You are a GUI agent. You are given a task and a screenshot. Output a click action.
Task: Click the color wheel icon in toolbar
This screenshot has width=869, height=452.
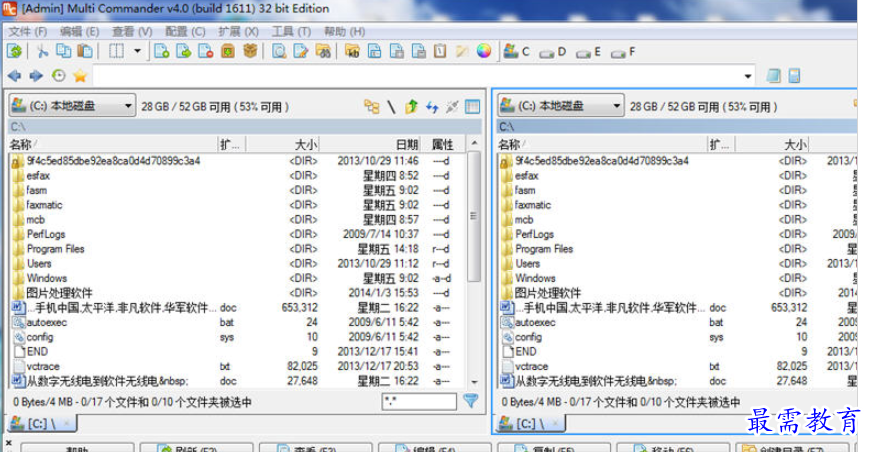(484, 52)
